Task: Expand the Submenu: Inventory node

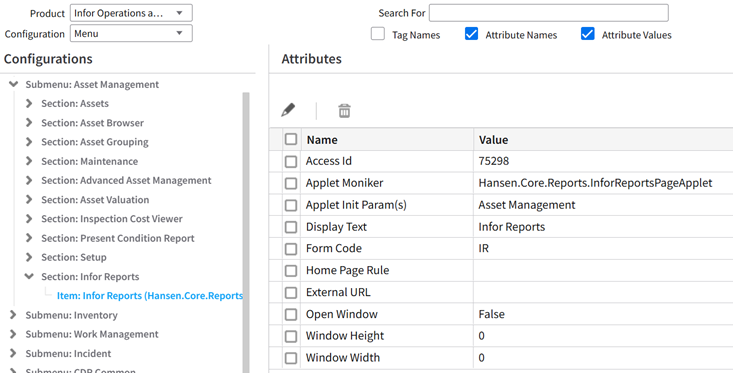Action: point(13,315)
